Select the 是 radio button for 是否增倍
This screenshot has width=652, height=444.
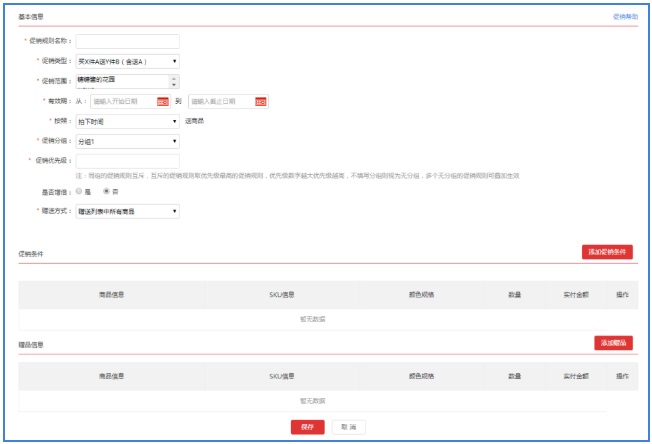pos(79,191)
